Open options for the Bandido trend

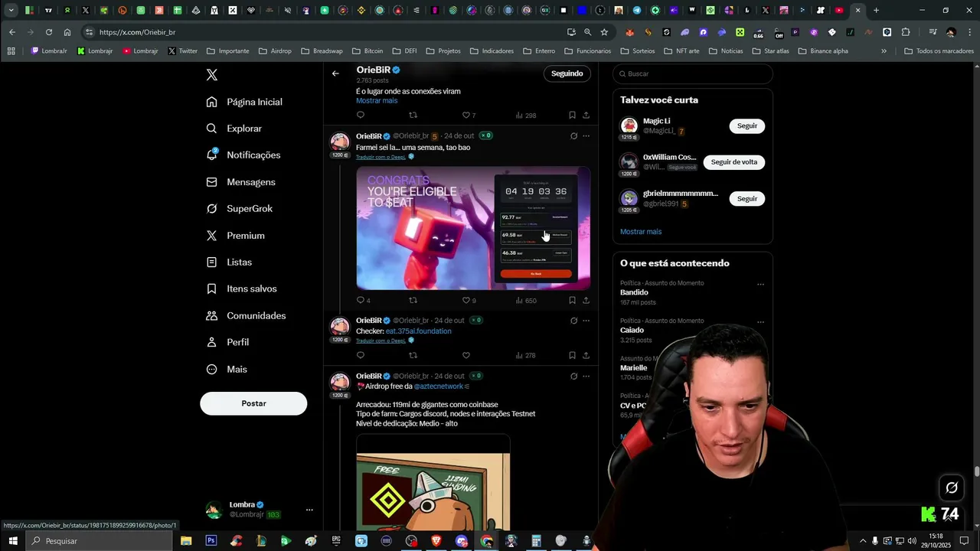pos(760,284)
